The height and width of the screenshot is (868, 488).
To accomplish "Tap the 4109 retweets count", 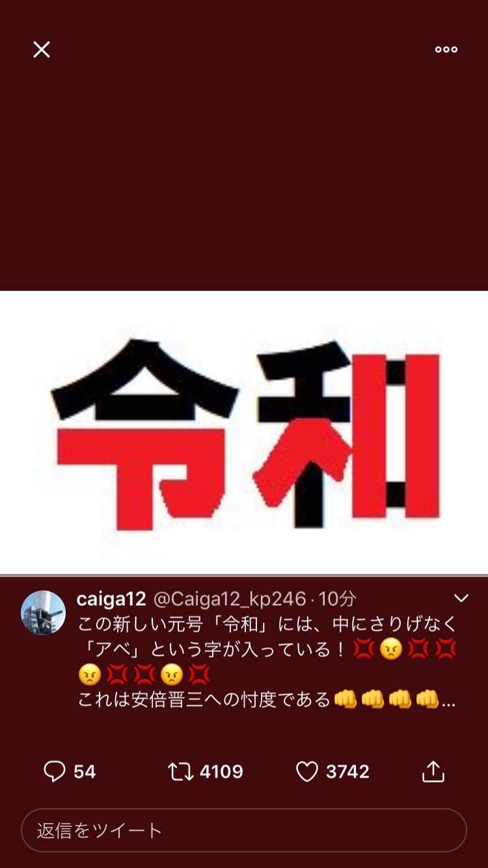I will [221, 772].
